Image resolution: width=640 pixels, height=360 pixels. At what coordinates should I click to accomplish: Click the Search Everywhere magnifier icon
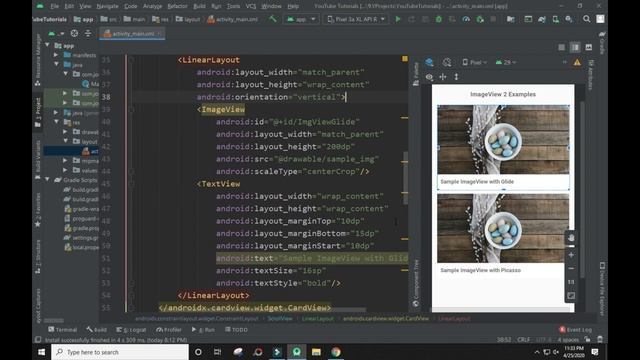pyautogui.click(x=587, y=19)
